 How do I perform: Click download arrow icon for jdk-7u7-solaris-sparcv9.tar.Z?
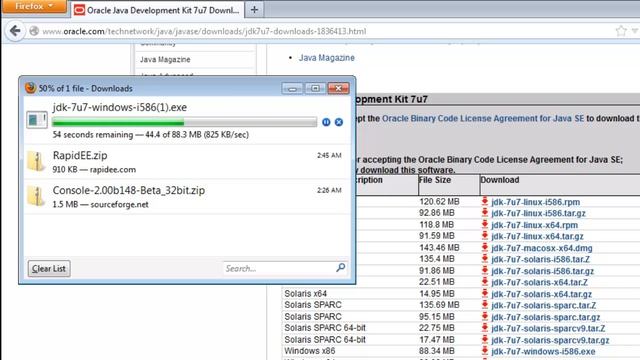pos(484,328)
